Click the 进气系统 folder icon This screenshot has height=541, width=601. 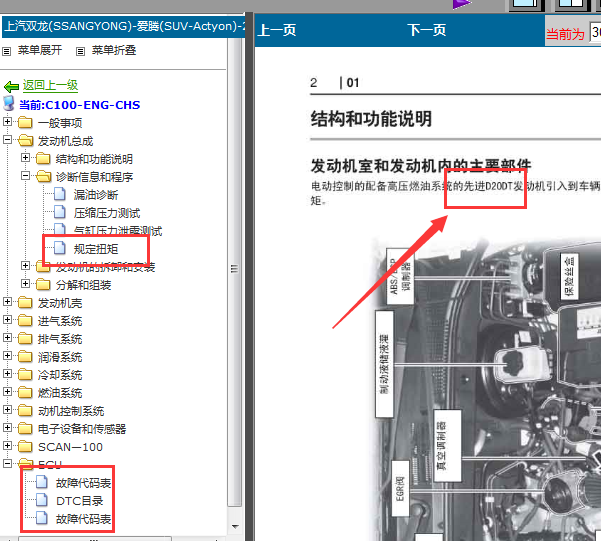pyautogui.click(x=25, y=320)
